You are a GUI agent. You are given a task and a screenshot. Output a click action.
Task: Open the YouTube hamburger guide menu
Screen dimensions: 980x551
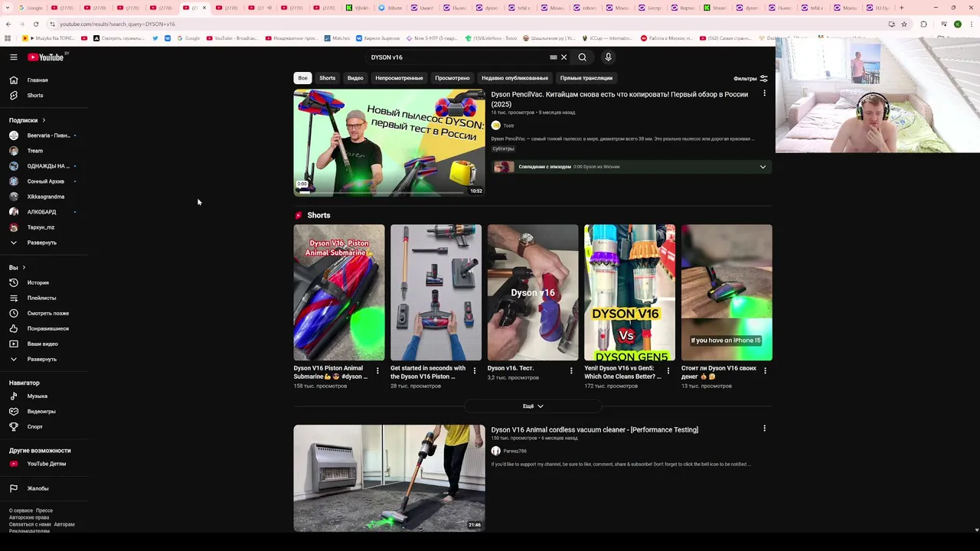click(x=14, y=57)
